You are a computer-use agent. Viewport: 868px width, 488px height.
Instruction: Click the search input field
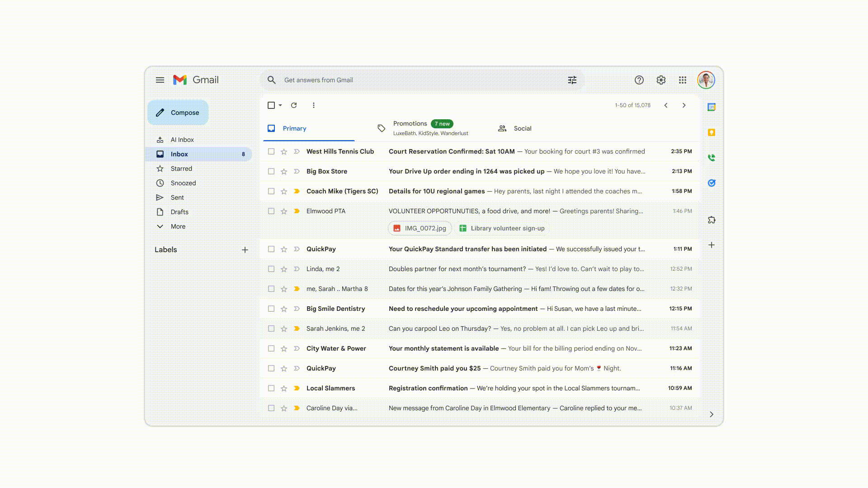point(407,80)
